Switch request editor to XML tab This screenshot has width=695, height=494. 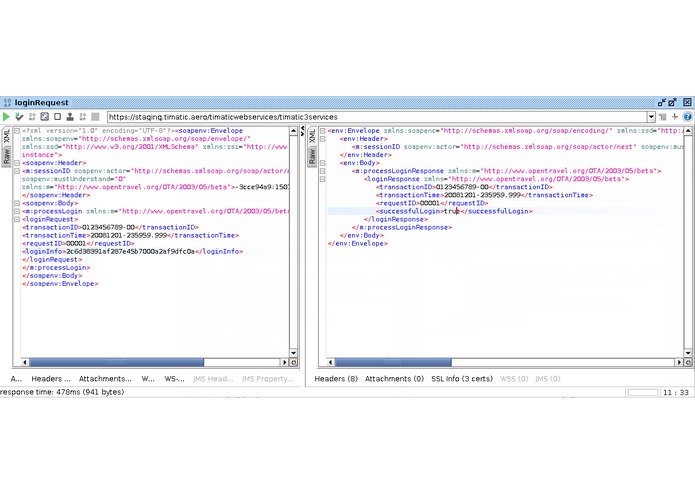[x=7, y=136]
